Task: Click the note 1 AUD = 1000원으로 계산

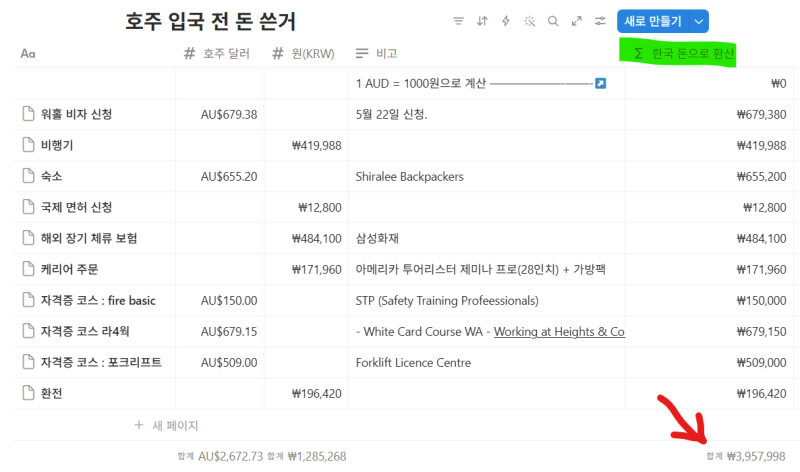Action: click(421, 83)
